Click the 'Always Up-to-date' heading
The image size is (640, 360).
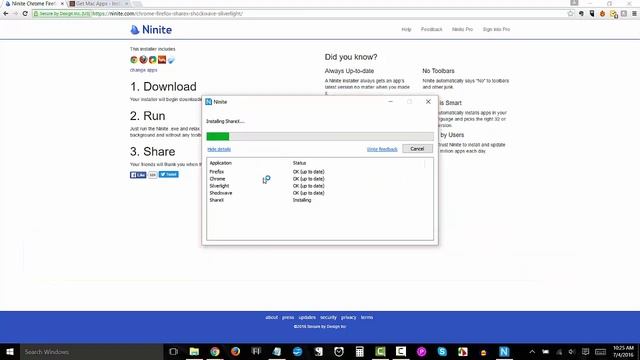(349, 71)
